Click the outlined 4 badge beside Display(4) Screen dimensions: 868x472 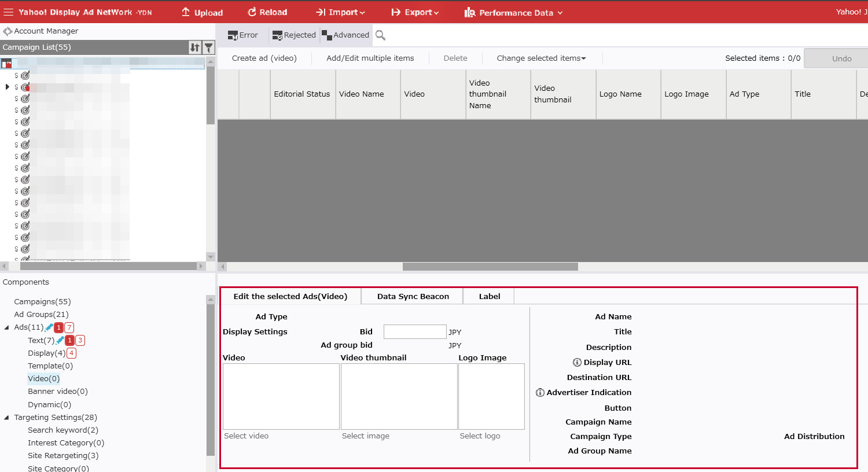[72, 353]
